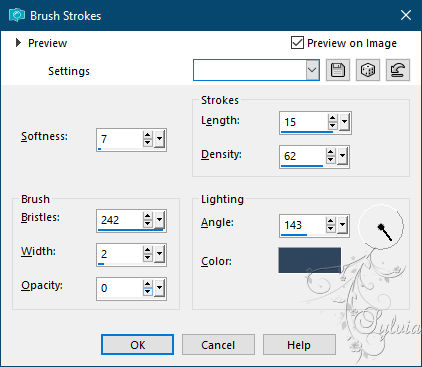Image resolution: width=422 pixels, height=367 pixels.
Task: Close the Brush Strokes dialog
Action: click(x=406, y=15)
